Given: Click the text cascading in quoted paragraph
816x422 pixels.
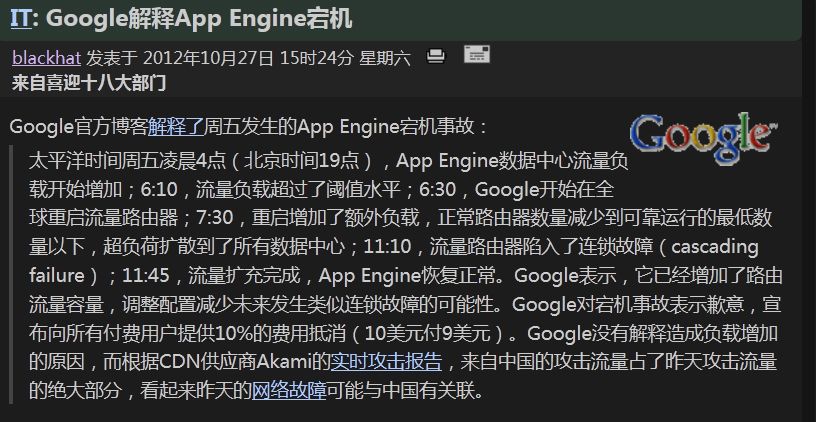Looking at the screenshot, I should 715,247.
